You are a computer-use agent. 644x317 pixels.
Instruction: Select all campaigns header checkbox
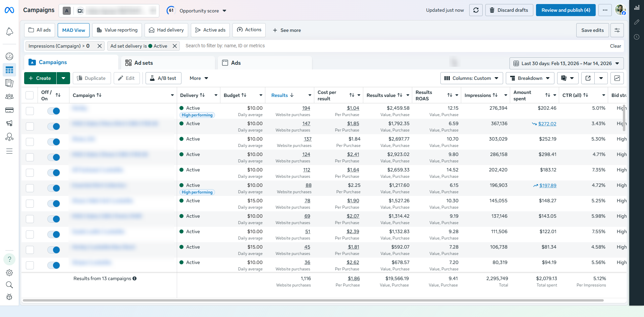tap(30, 95)
